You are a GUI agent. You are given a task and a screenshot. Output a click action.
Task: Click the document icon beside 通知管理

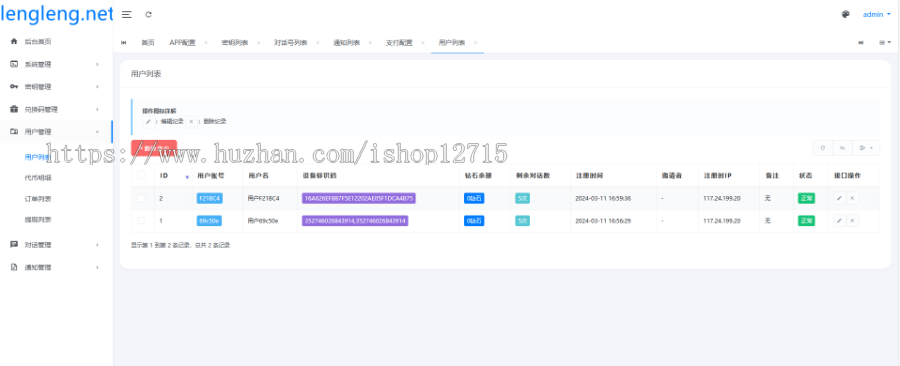14,267
